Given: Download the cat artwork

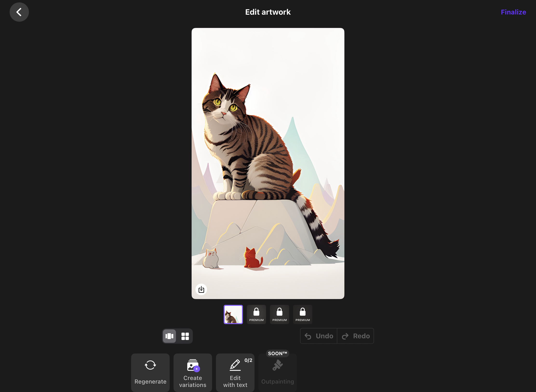Looking at the screenshot, I should pos(201,289).
